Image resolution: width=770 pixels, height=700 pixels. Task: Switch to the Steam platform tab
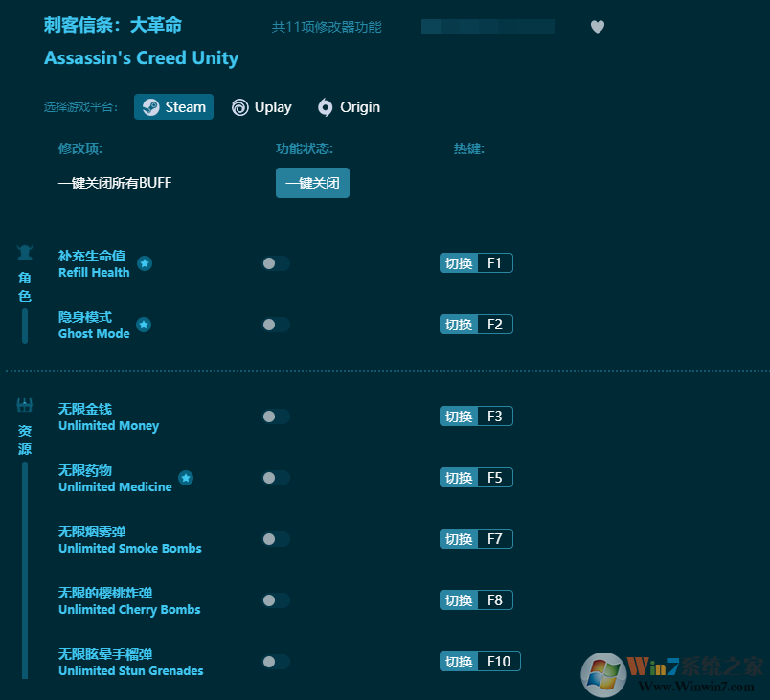pos(173,106)
